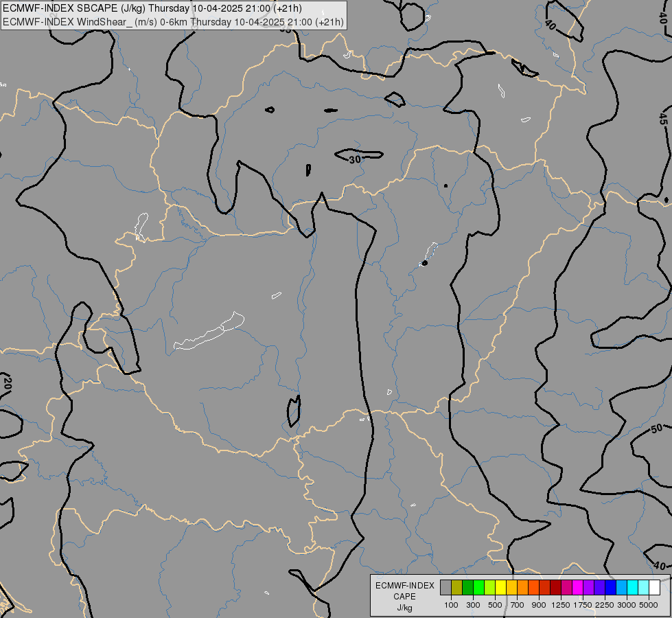Click the legend value 5000
Screen dimensions: 672x618
coord(649,605)
